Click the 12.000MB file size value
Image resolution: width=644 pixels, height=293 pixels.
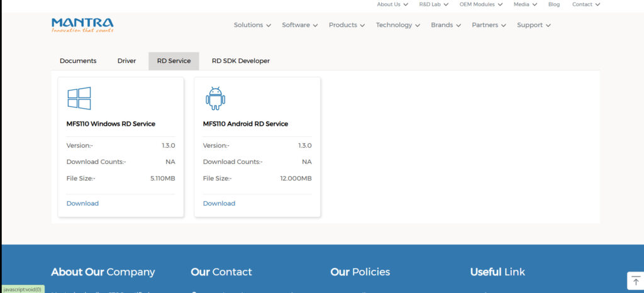tap(296, 179)
